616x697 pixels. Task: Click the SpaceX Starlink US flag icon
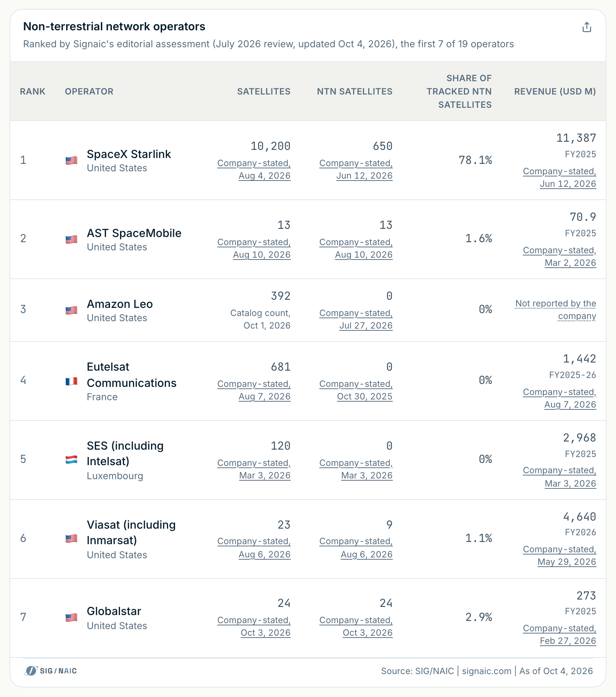(71, 161)
